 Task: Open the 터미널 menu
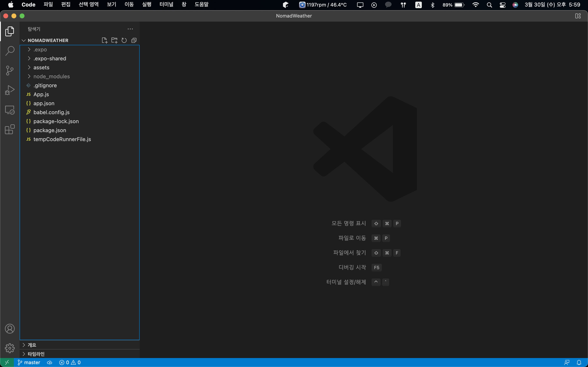click(x=166, y=5)
